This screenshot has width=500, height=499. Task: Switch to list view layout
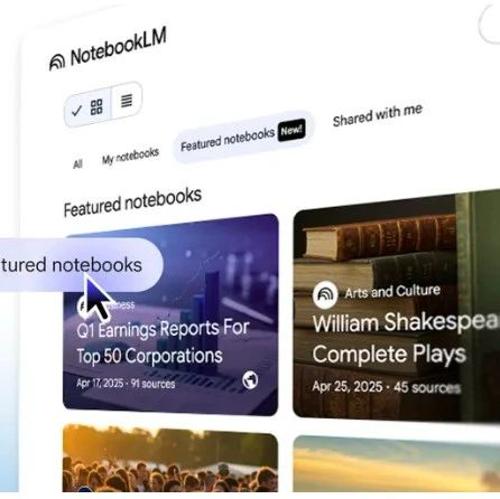[x=127, y=100]
